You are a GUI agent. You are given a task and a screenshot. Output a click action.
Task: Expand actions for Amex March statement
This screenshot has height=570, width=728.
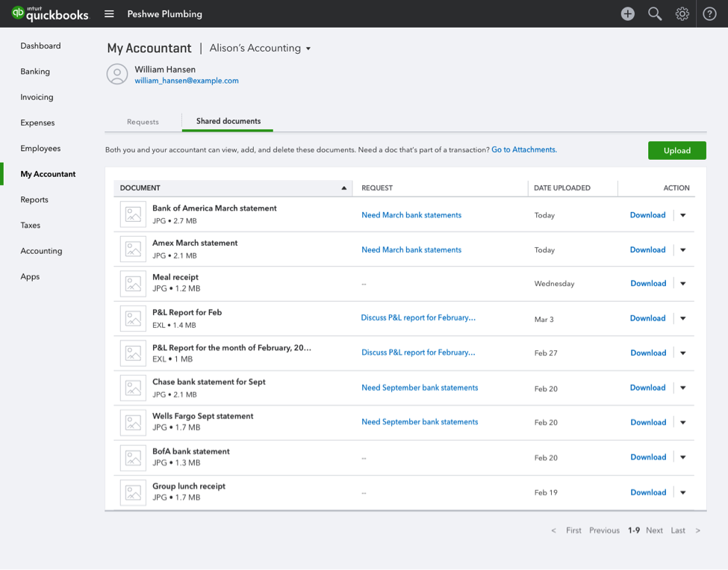[x=682, y=250]
